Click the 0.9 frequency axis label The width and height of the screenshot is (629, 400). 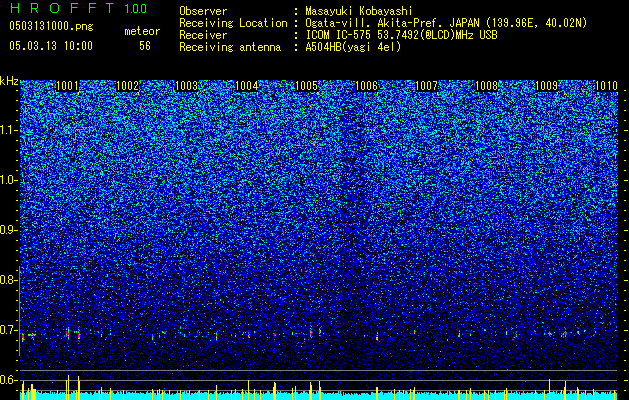[x=9, y=230]
